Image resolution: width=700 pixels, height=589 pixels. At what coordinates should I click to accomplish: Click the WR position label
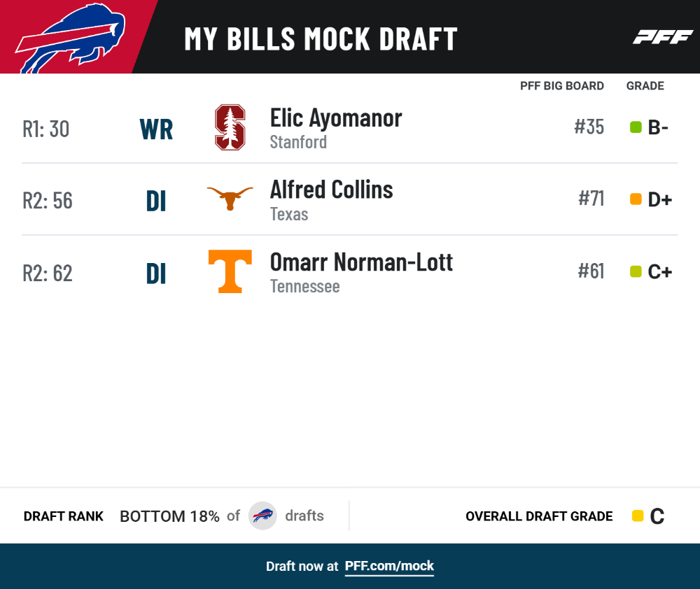pyautogui.click(x=156, y=129)
